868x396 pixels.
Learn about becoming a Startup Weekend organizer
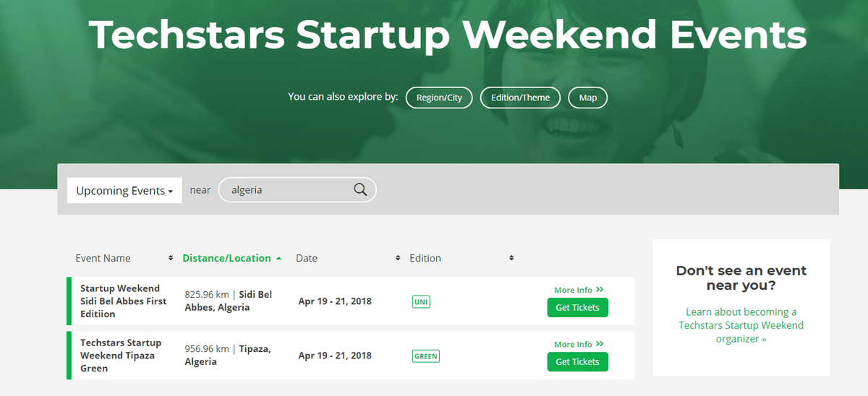tap(741, 325)
